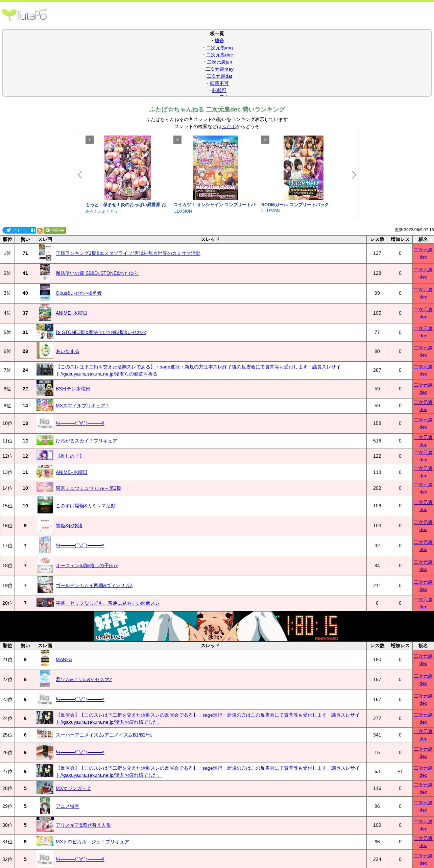The image size is (434, 868).
Task: Open the ROOMガール product image
Action: [x=304, y=168]
